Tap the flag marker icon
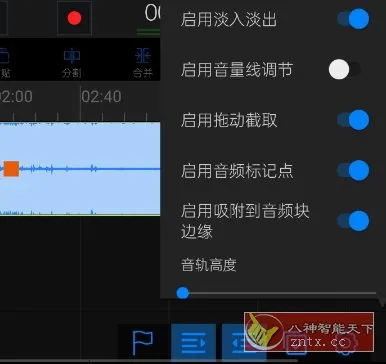Viewport: 386px width, 364px height. coord(143,343)
